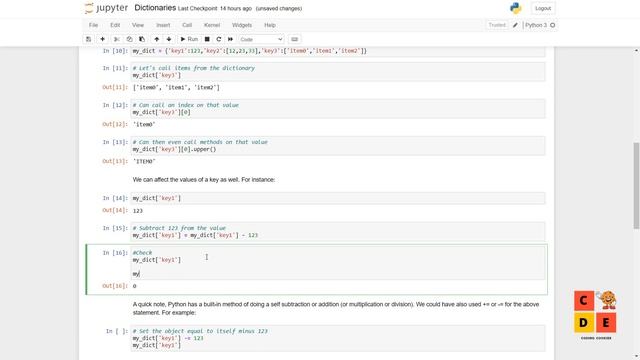Click the empty In [ ] code cell
Image resolution: width=640 pixels, height=360 pixels.
pos(338,338)
